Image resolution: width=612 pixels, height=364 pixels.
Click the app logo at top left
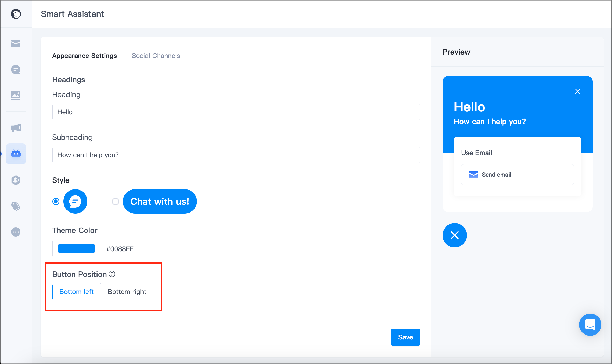click(16, 14)
